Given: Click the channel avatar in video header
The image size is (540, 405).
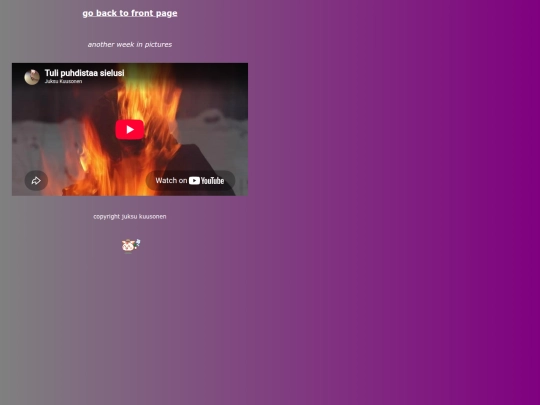Looking at the screenshot, I should tap(32, 77).
